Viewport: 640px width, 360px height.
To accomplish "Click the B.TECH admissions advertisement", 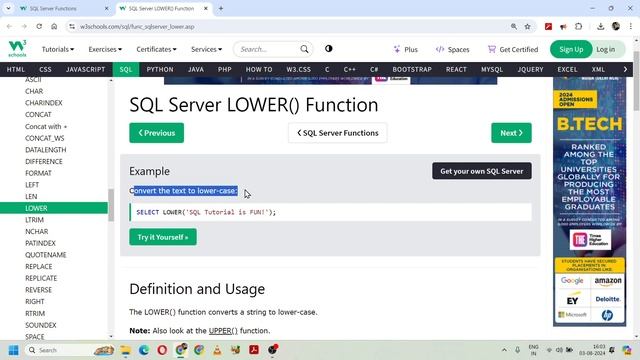I will 589,202.
